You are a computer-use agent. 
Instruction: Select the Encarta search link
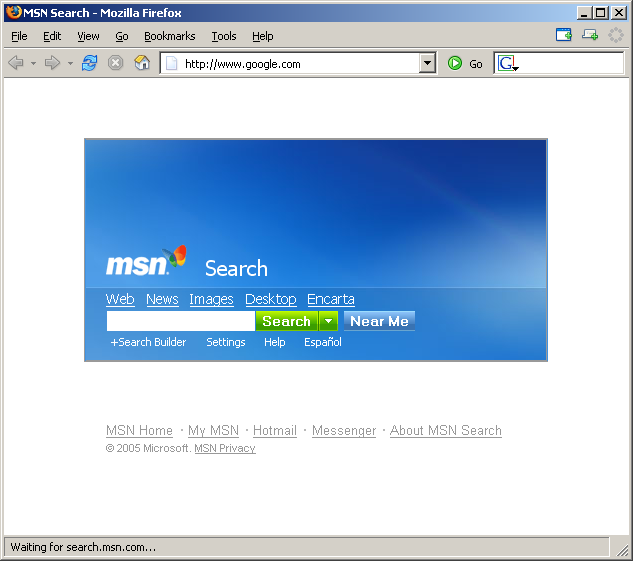331,299
